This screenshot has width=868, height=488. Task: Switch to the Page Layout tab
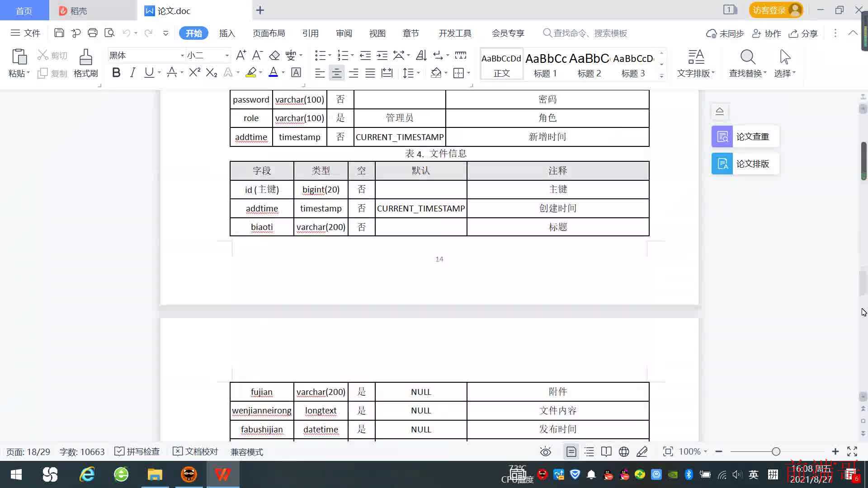pos(269,33)
